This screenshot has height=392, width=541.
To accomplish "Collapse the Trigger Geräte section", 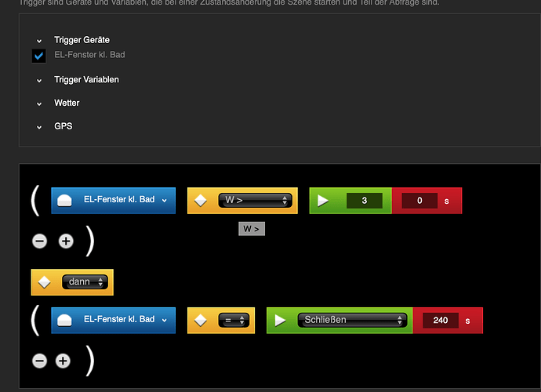I will coord(39,40).
